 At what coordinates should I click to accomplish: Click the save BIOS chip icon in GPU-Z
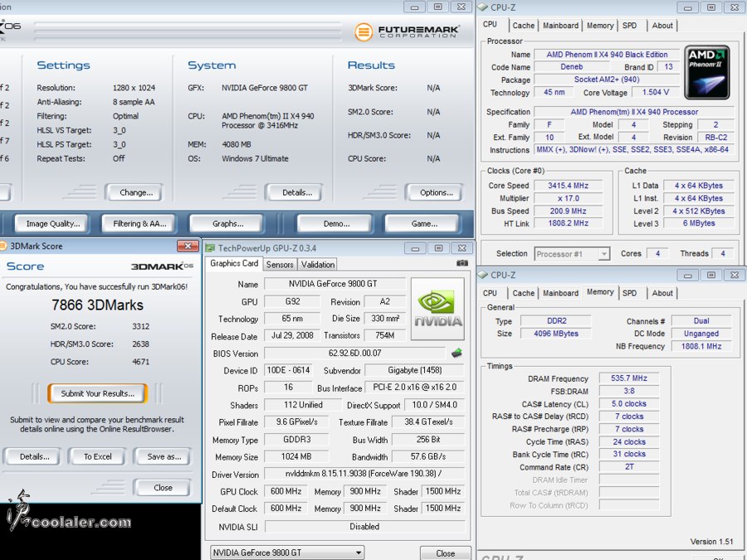click(x=456, y=353)
